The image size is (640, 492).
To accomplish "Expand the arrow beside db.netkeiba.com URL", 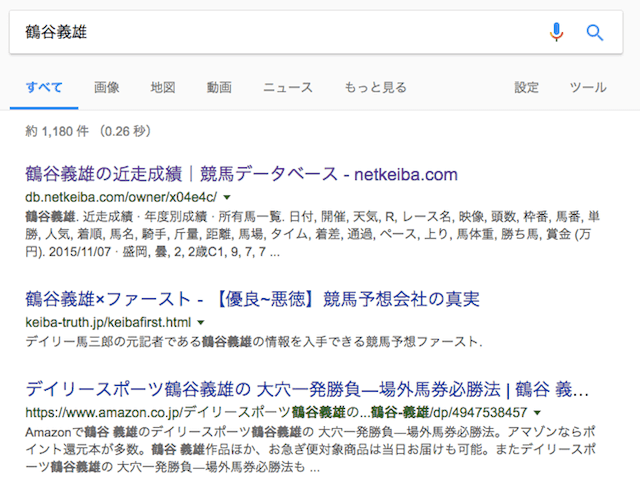I will pyautogui.click(x=227, y=198).
